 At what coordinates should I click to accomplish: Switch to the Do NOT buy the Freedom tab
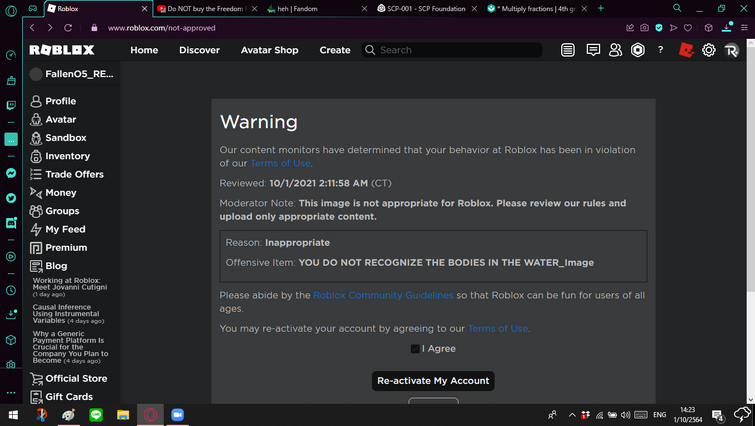click(207, 9)
